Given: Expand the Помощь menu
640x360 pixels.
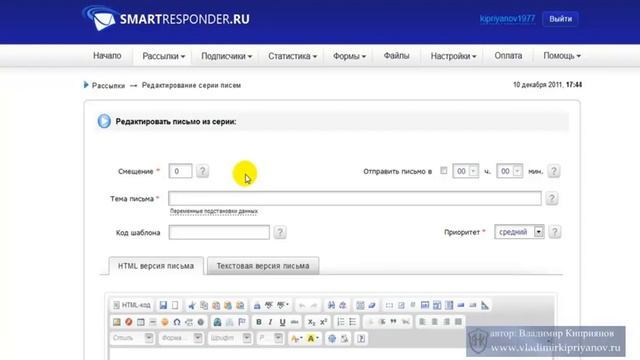Looking at the screenshot, I should 562,56.
